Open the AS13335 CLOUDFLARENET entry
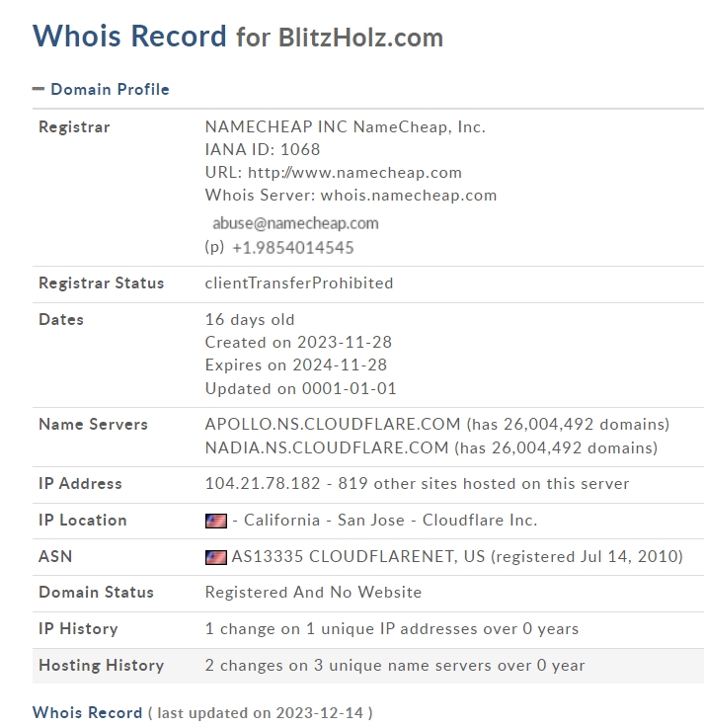Screen dimensions: 704x728 click(x=357, y=556)
